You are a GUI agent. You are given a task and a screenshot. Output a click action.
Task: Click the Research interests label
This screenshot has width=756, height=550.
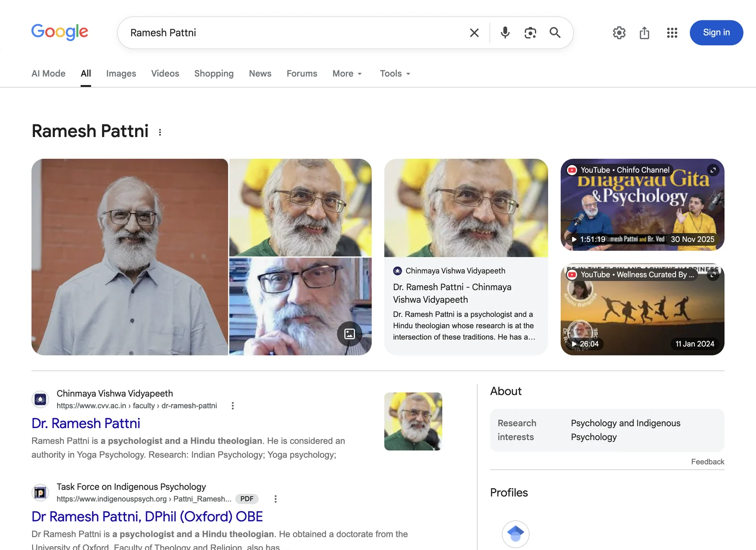click(x=517, y=430)
